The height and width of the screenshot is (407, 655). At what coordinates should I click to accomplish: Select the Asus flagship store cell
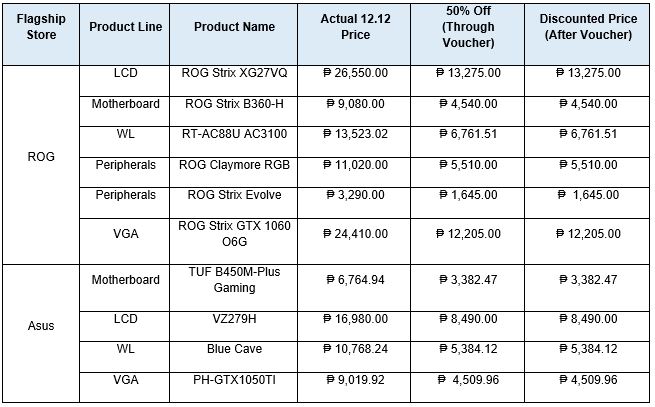(41, 333)
